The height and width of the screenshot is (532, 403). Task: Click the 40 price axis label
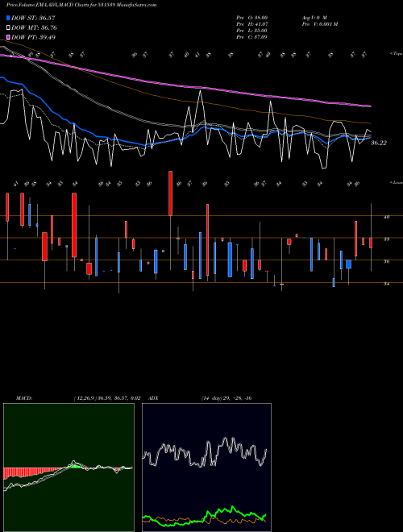386,217
